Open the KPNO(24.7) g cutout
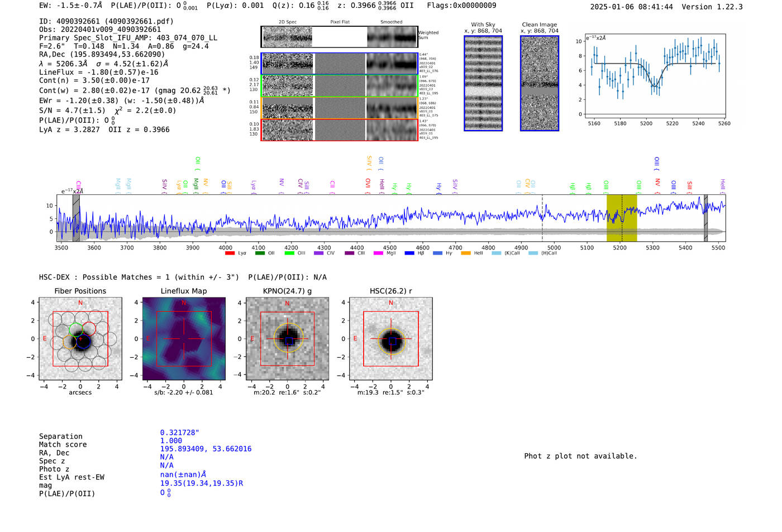This screenshot has height=532, width=782. 288,339
